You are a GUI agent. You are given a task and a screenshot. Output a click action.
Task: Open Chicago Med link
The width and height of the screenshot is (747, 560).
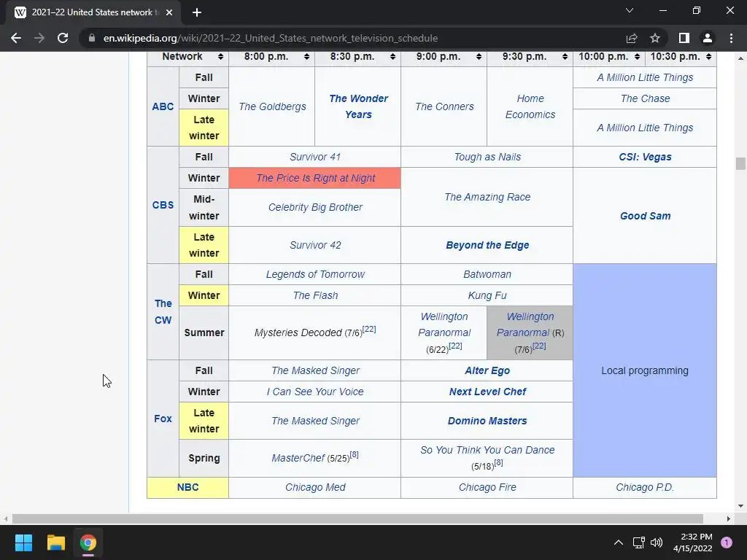315,488
